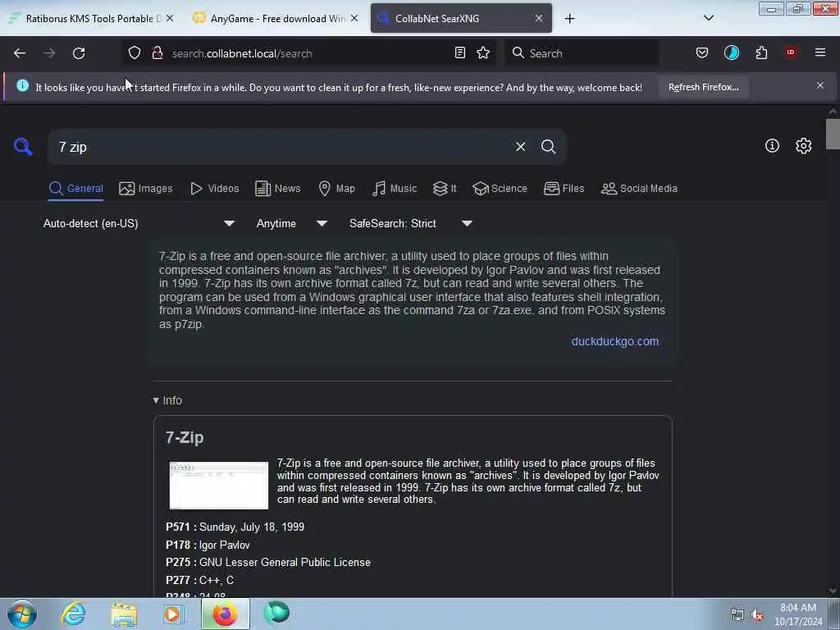The image size is (840, 630).
Task: Click the Refresh Firefox button
Action: pos(703,87)
